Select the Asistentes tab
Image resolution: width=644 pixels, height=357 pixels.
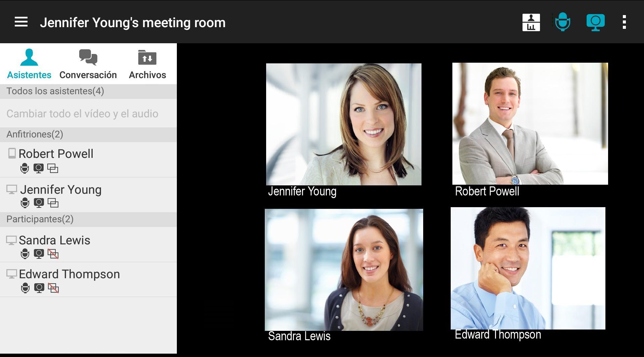[29, 64]
